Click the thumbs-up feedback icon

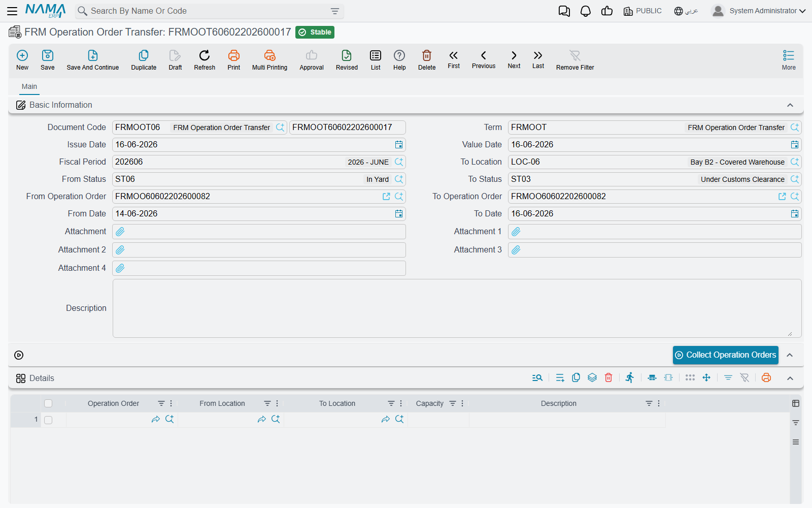[607, 11]
